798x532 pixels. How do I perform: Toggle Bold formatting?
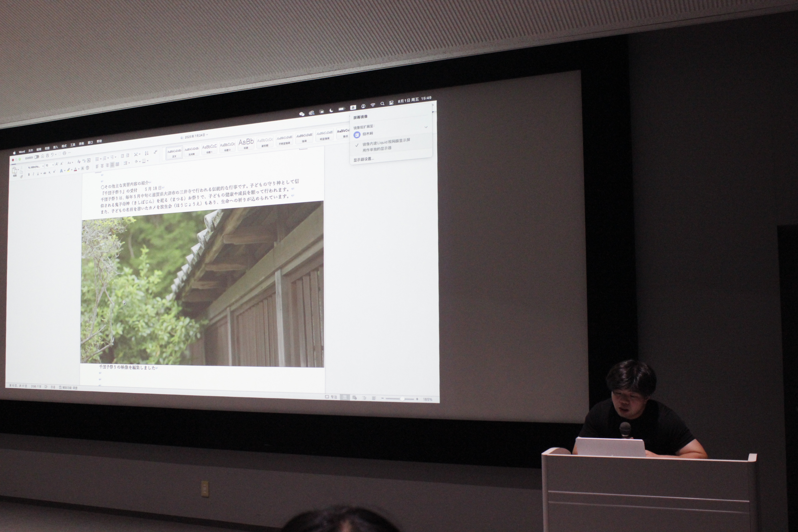tap(29, 175)
